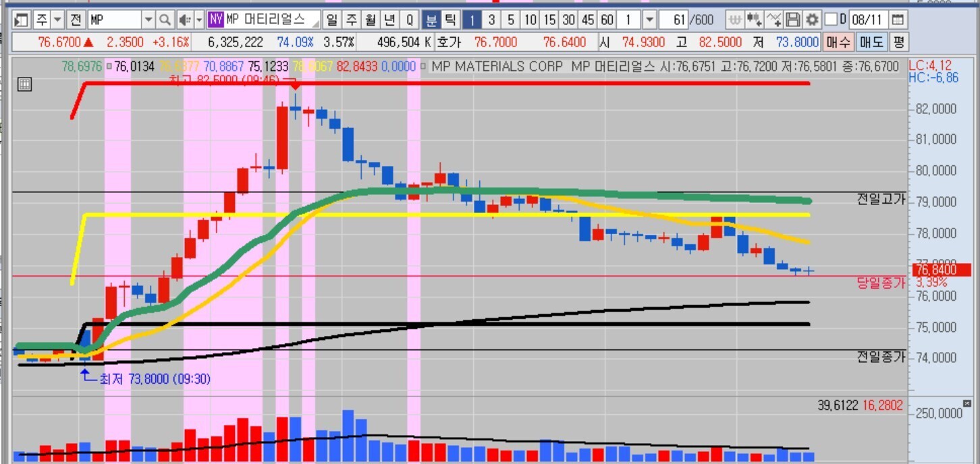Viewport: 980px width, 464px height.
Task: Expand the ticker symbol history dropdown
Action: pos(148,19)
